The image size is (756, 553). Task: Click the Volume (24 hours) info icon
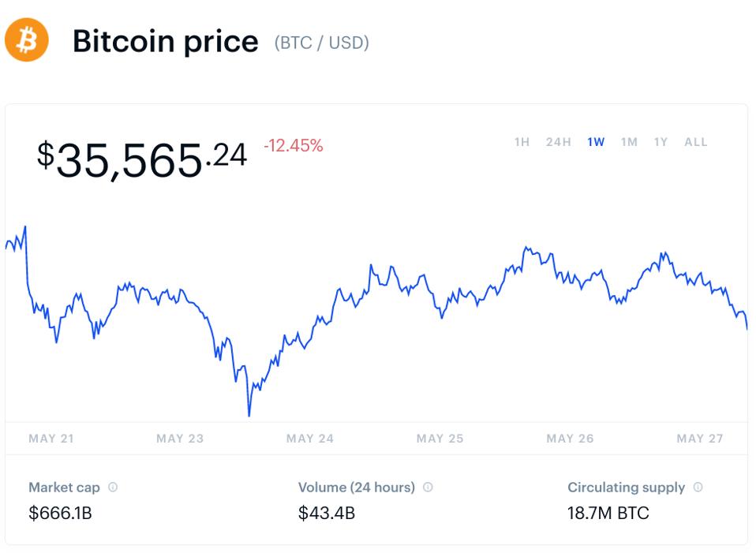click(x=428, y=488)
